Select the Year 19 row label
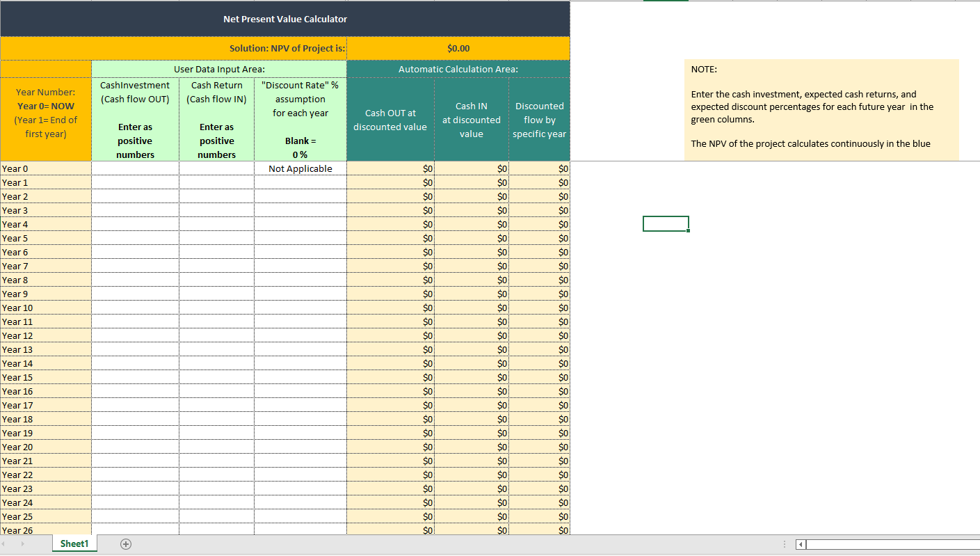980x556 pixels. coord(46,433)
